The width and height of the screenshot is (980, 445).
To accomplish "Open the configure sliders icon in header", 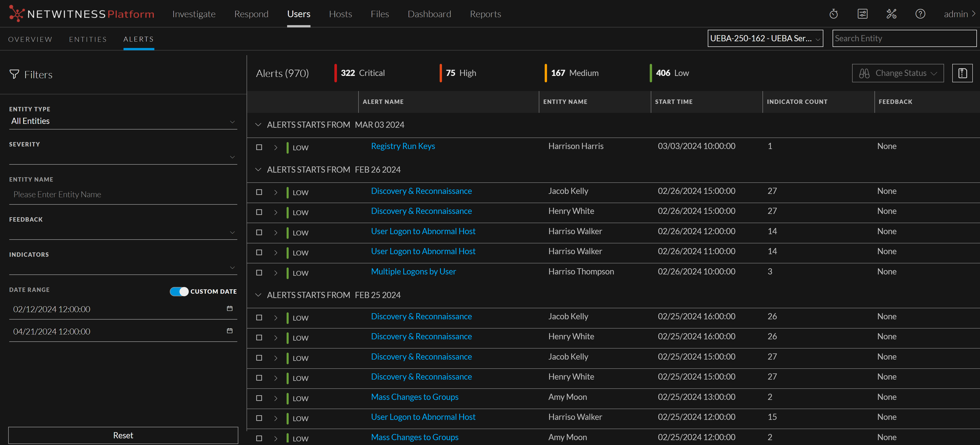I will pos(862,14).
